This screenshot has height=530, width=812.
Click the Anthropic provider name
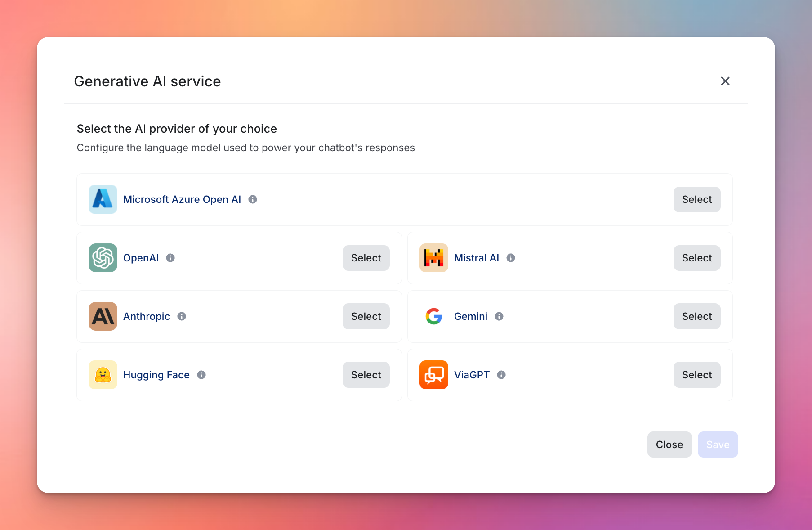147,316
